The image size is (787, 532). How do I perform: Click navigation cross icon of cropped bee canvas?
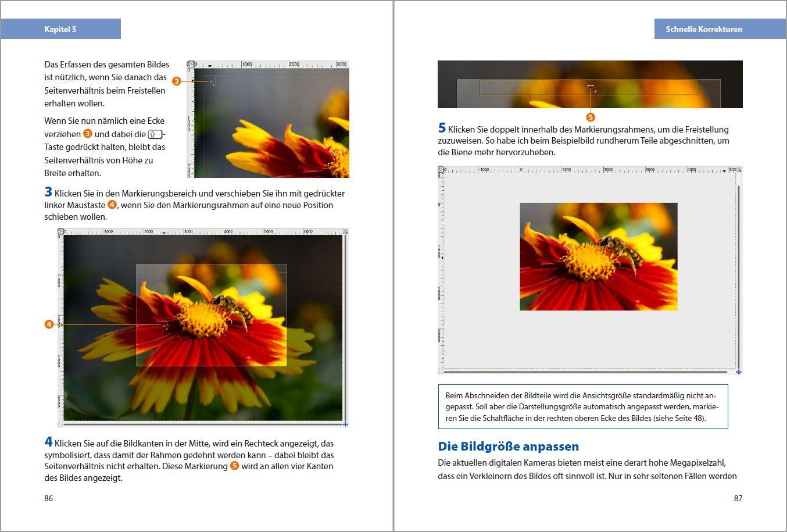[x=739, y=372]
